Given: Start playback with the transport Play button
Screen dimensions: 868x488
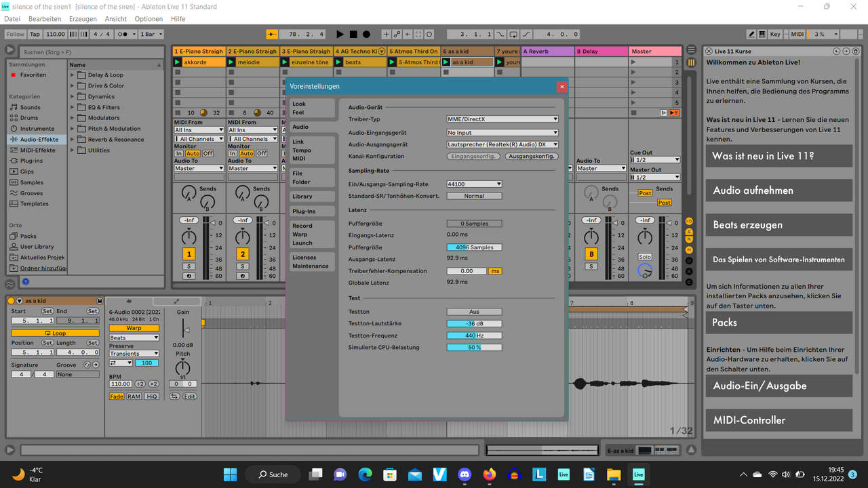Looking at the screenshot, I should tap(340, 34).
